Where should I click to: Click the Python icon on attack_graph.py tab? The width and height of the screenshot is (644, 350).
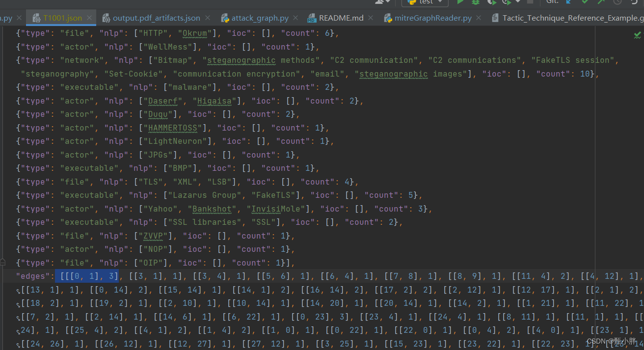225,18
